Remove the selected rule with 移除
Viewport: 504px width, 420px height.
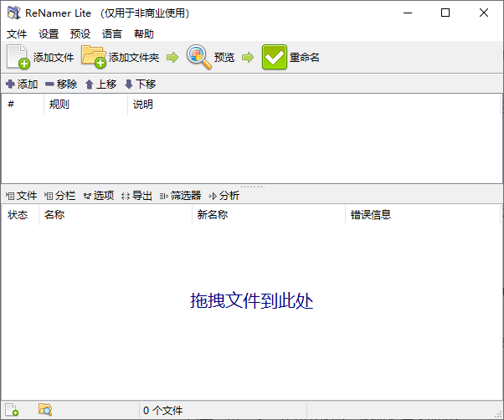tap(61, 85)
